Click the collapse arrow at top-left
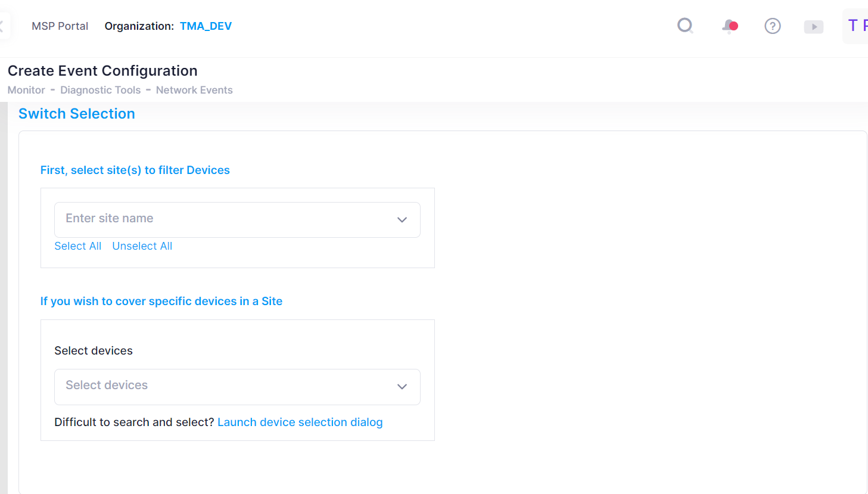The height and width of the screenshot is (494, 868). coord(3,26)
